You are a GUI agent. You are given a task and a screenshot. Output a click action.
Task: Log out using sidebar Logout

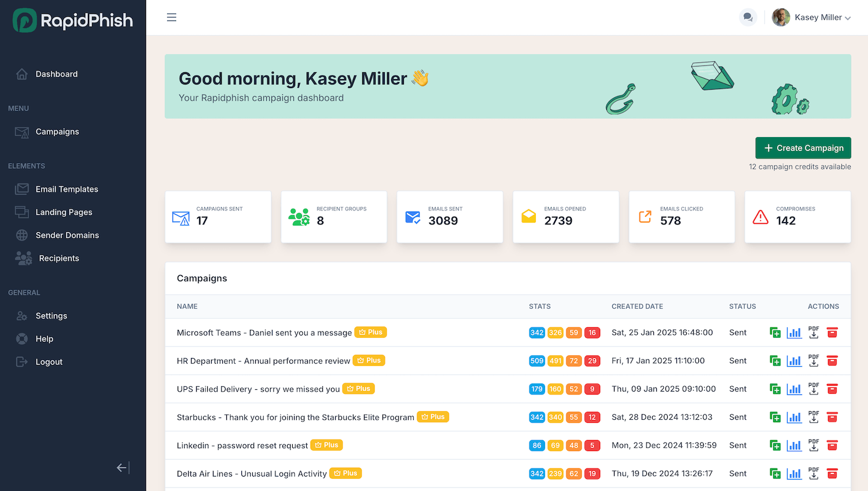tap(49, 362)
